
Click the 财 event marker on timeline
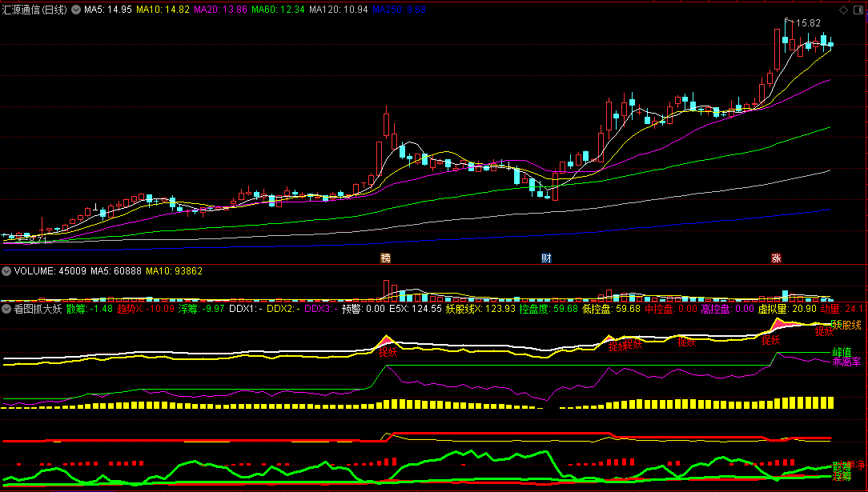tap(546, 258)
